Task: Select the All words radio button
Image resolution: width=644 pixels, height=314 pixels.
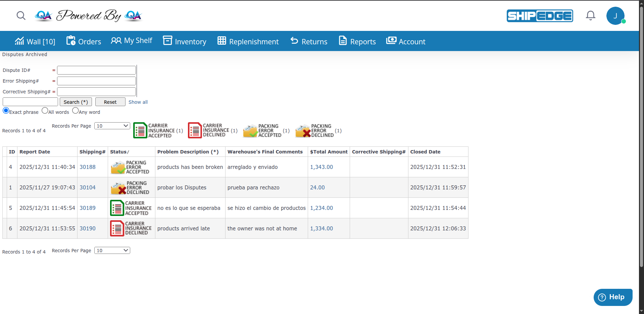Action: point(45,110)
